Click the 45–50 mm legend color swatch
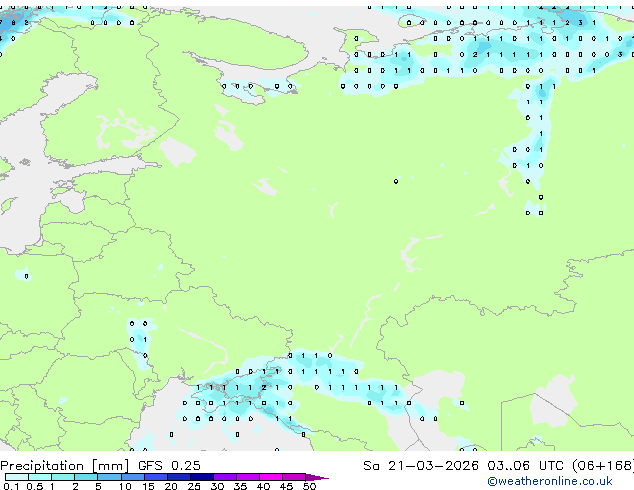 pos(294,477)
